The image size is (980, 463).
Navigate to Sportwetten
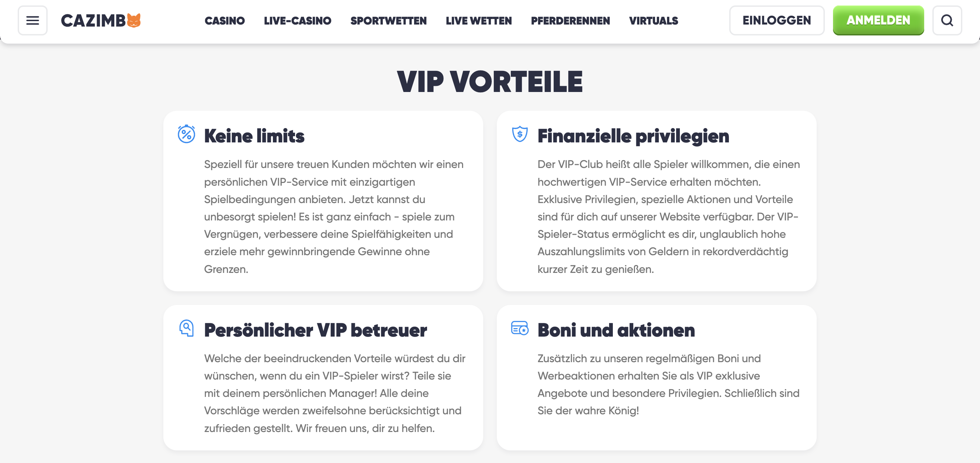(388, 20)
